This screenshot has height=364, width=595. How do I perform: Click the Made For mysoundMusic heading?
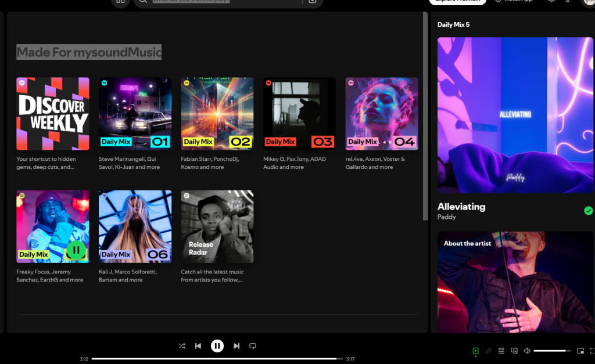tap(89, 52)
